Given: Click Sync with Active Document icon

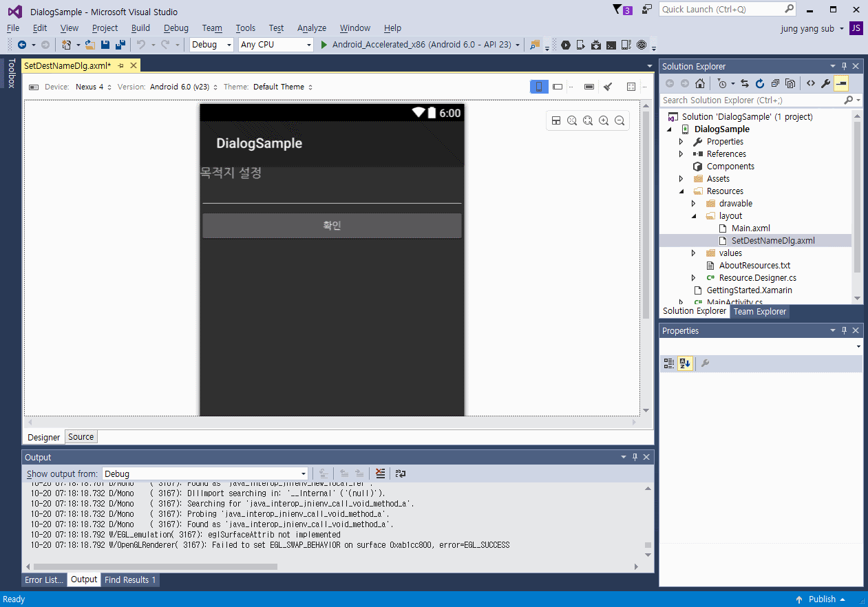Looking at the screenshot, I should (745, 83).
